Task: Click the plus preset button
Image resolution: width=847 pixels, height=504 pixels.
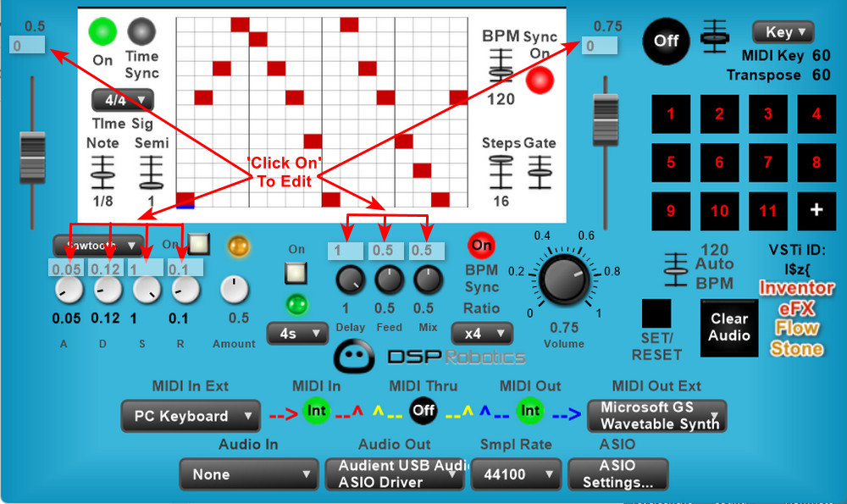Action: click(817, 210)
